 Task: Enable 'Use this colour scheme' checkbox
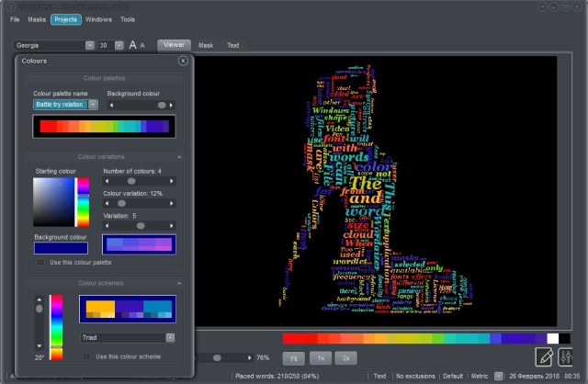87,356
